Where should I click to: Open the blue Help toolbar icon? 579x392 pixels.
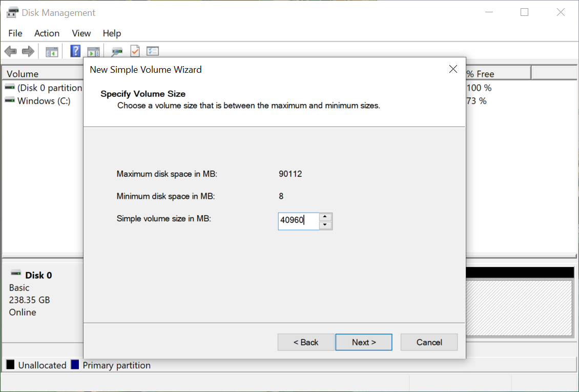[75, 51]
